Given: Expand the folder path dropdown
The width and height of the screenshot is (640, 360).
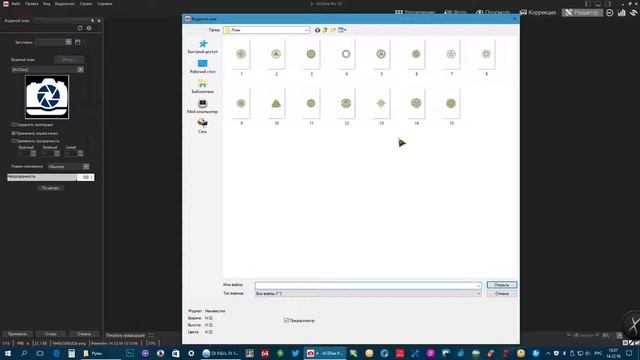Looking at the screenshot, I should click(x=307, y=30).
